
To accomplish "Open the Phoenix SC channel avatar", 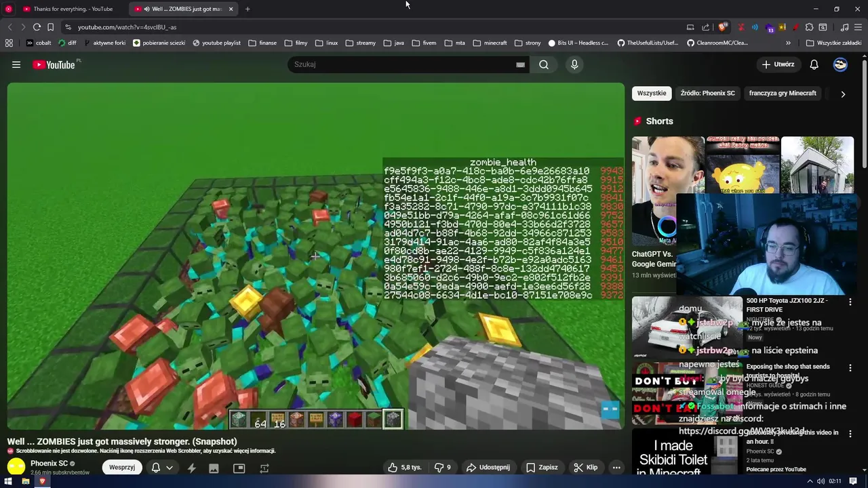I will 16,466.
